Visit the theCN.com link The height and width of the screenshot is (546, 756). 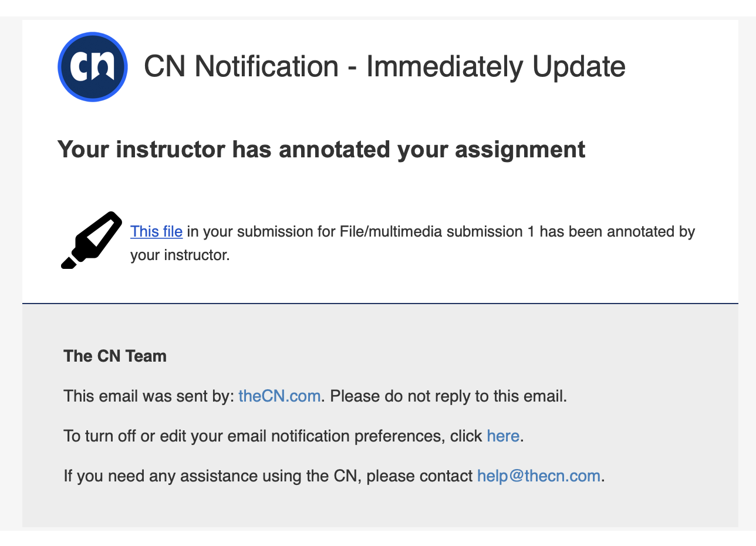point(279,396)
